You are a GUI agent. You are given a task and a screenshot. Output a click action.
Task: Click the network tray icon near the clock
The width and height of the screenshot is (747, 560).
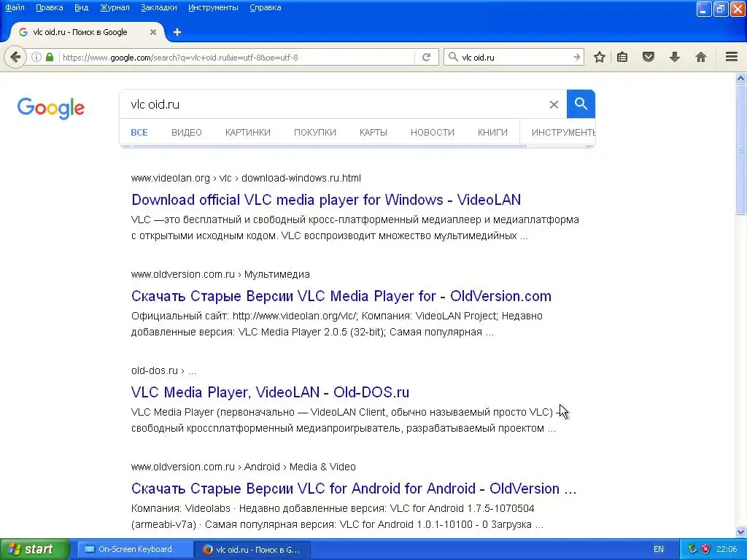pos(693,549)
